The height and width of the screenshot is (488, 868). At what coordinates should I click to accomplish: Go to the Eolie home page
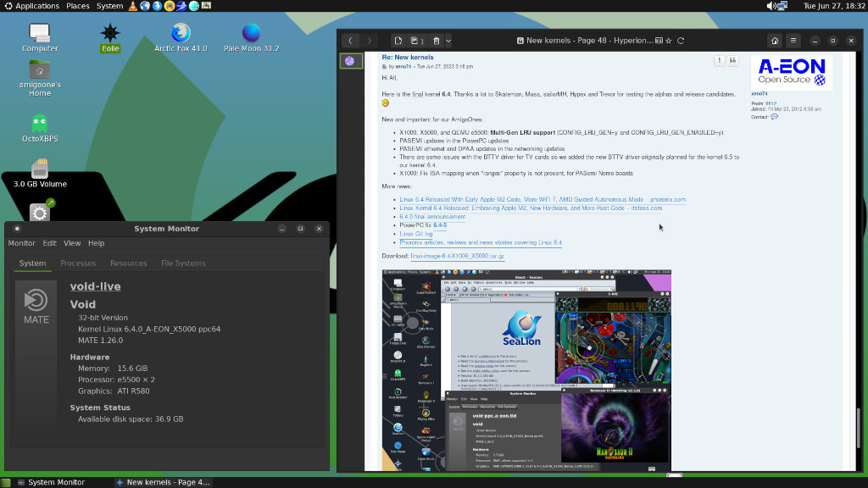tap(775, 41)
